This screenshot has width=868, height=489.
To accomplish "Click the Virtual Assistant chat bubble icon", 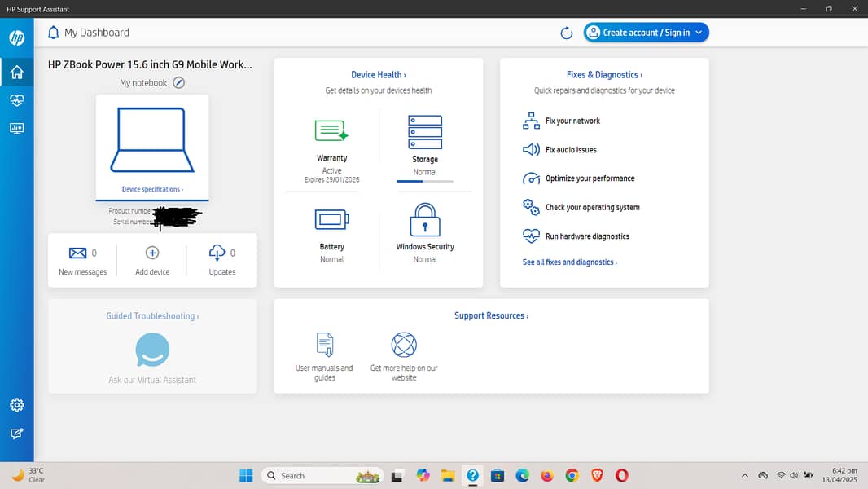I will [152, 350].
